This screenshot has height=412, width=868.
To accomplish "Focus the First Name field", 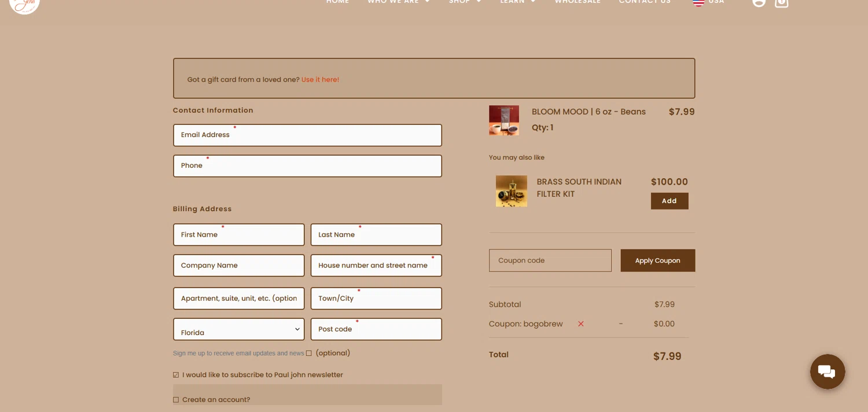I will 239,235.
